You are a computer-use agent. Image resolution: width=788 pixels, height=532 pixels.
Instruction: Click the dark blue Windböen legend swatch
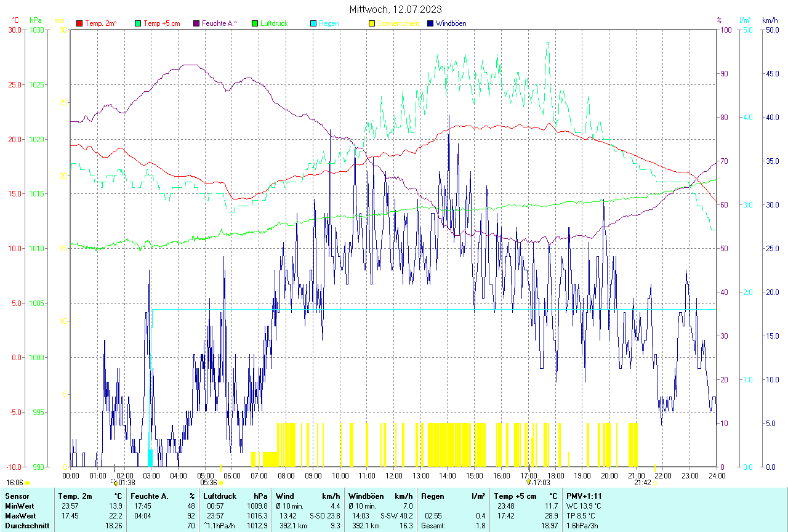430,23
